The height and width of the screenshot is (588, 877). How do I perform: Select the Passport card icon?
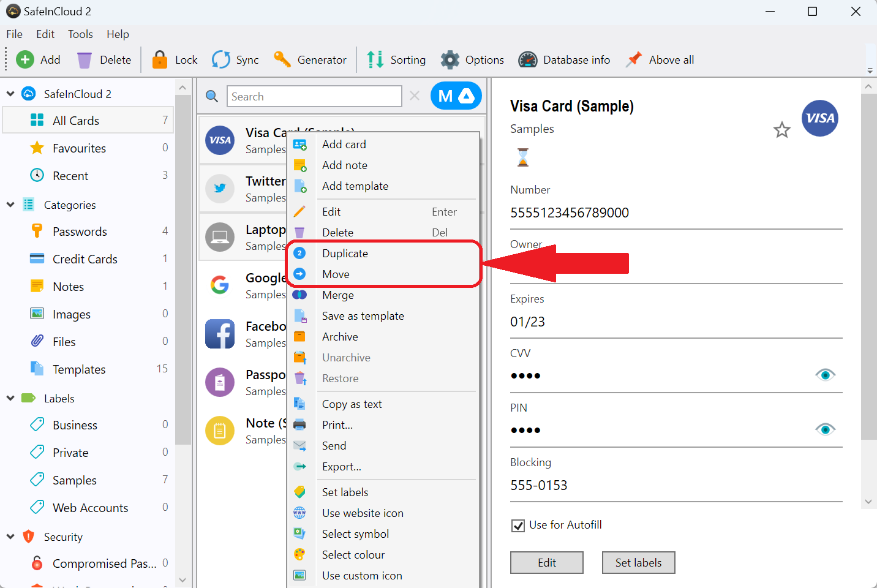point(220,382)
